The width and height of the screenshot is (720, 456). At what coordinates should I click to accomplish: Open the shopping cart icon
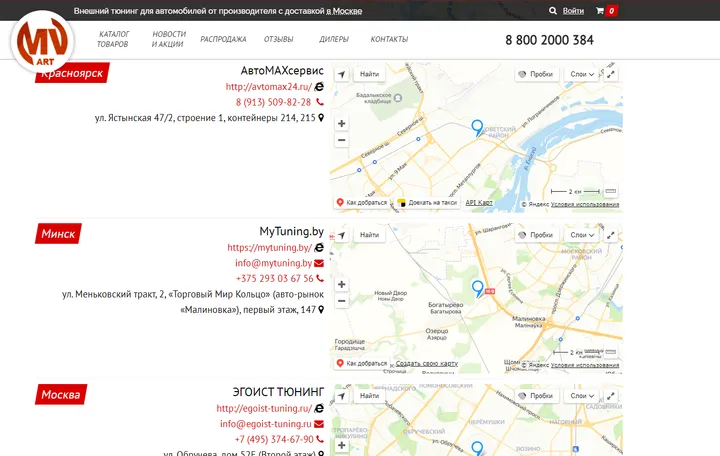click(600, 11)
